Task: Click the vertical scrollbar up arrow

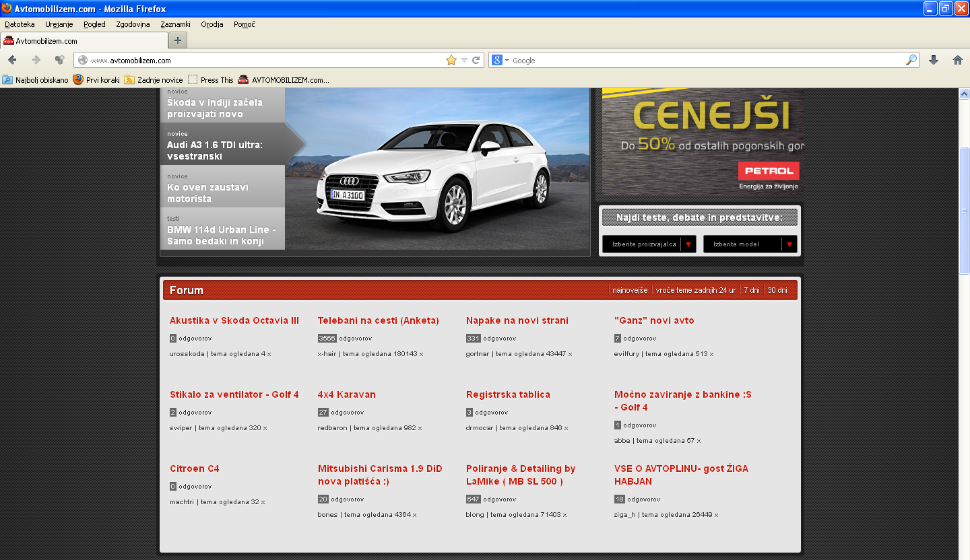Action: point(964,94)
